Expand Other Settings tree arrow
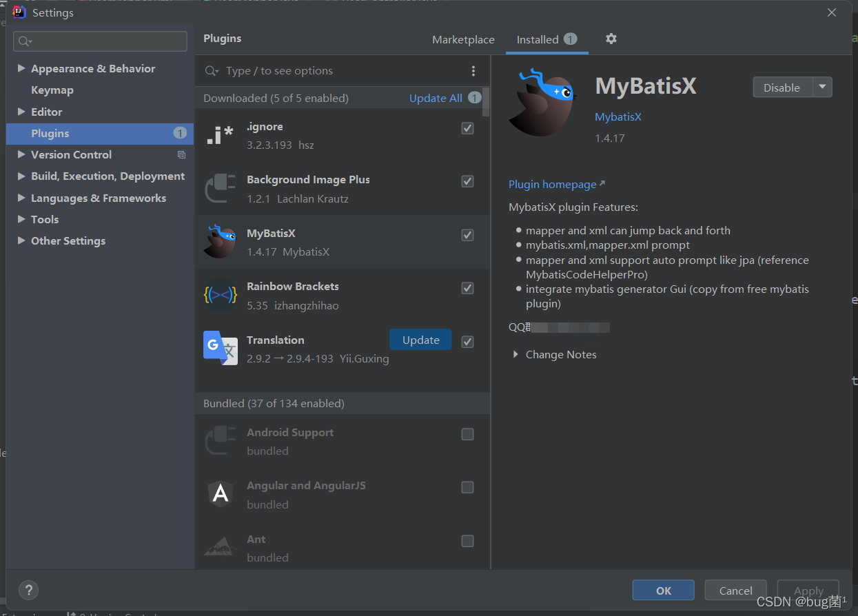Image resolution: width=858 pixels, height=616 pixels. 21,240
